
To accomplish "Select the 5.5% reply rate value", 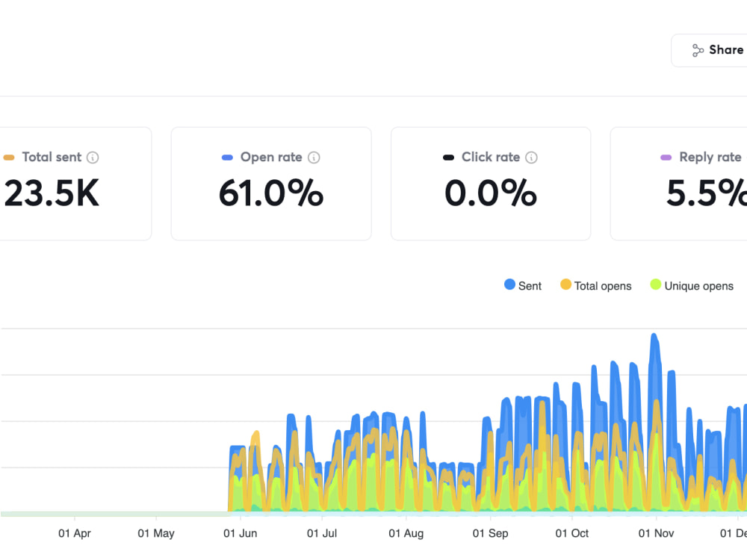I will [x=707, y=193].
